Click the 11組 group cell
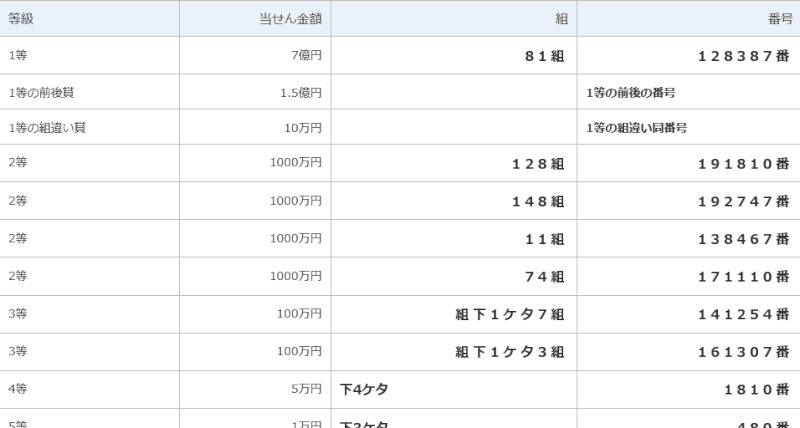800x428 pixels. coord(545,239)
